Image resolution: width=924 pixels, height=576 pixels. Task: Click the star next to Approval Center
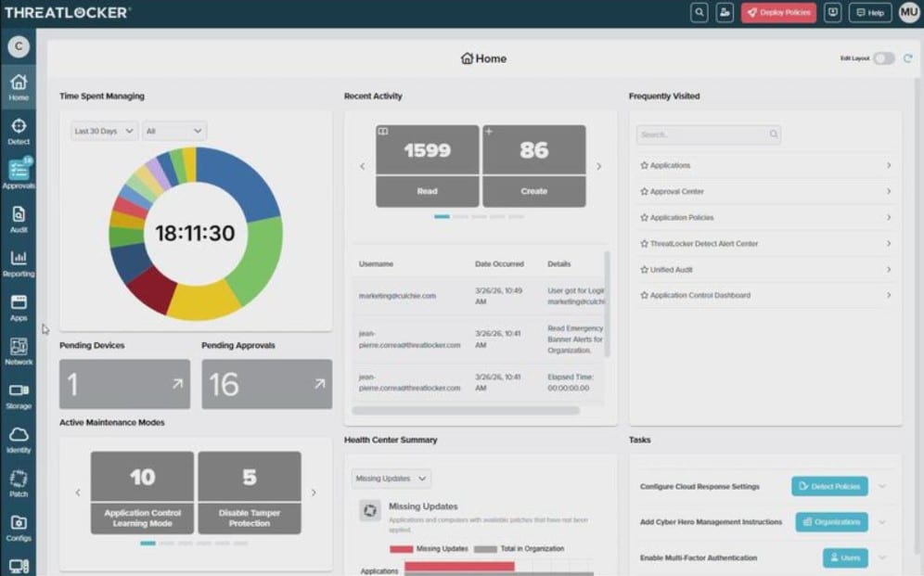[644, 191]
